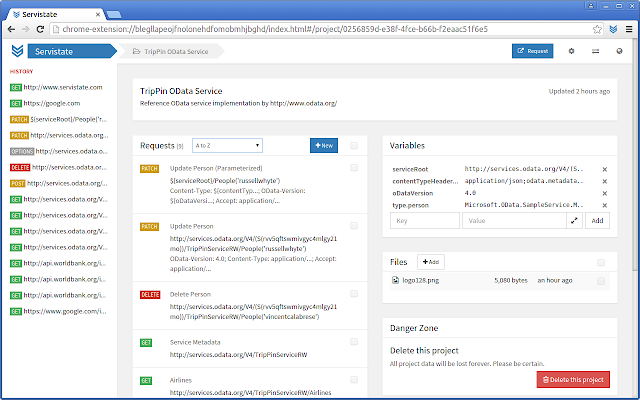Toggle the select-all files checkbox
The width and height of the screenshot is (640, 400).
[601, 262]
